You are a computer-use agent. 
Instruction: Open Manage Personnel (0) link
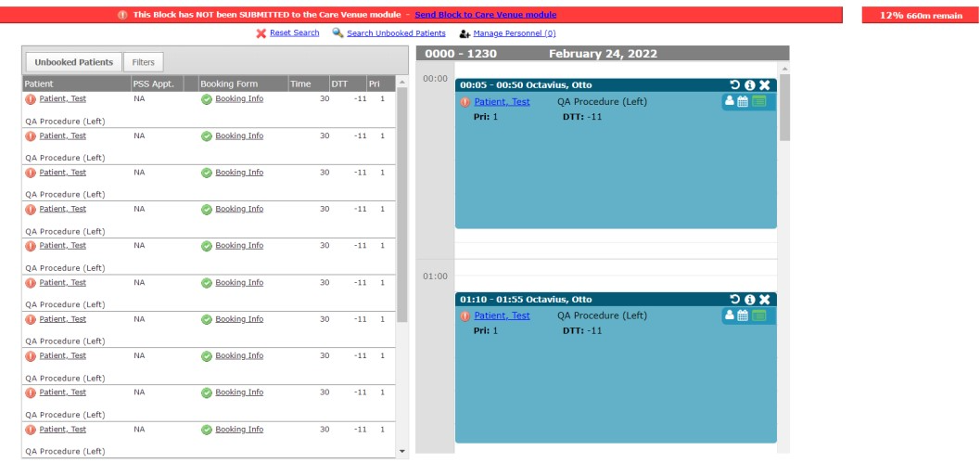pyautogui.click(x=515, y=33)
